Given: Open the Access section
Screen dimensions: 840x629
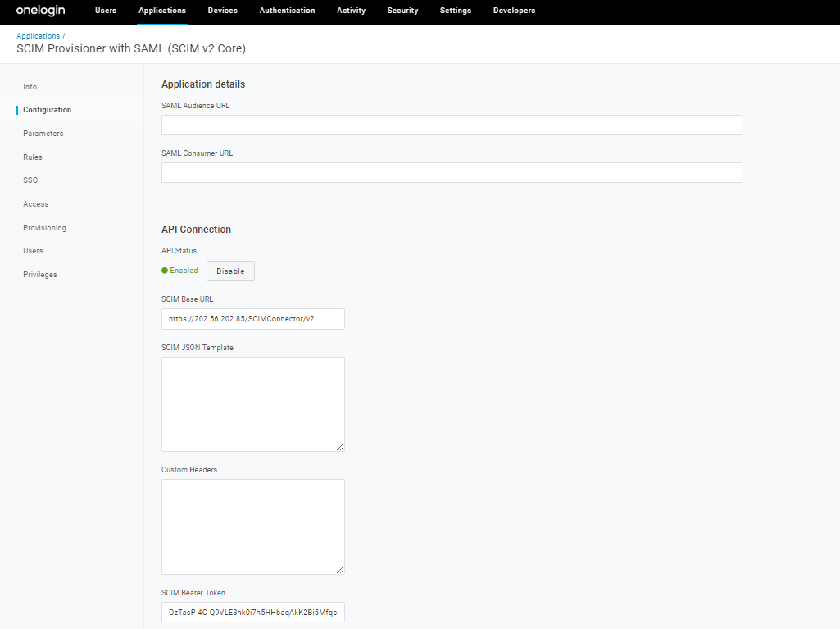Looking at the screenshot, I should [x=35, y=203].
